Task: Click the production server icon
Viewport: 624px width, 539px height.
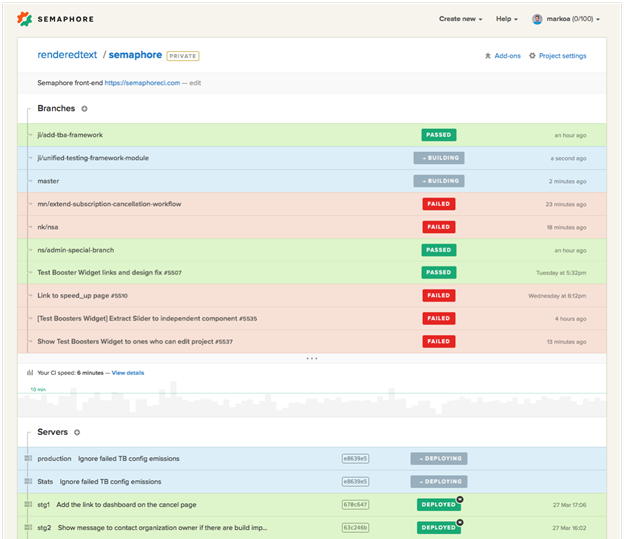Action: tap(28, 459)
